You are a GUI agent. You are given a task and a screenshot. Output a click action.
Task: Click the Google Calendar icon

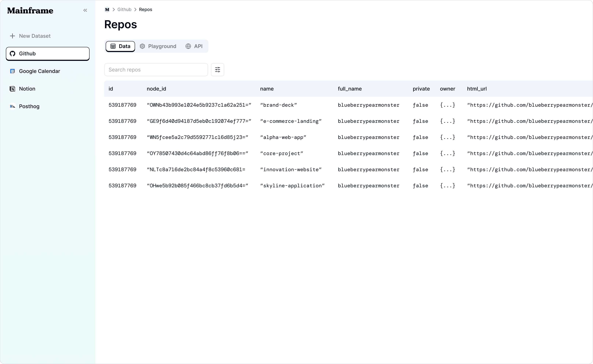tap(12, 71)
